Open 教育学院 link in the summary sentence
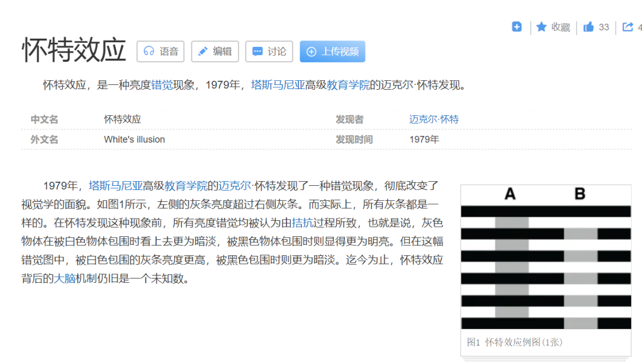The height and width of the screenshot is (364, 642). 348,85
